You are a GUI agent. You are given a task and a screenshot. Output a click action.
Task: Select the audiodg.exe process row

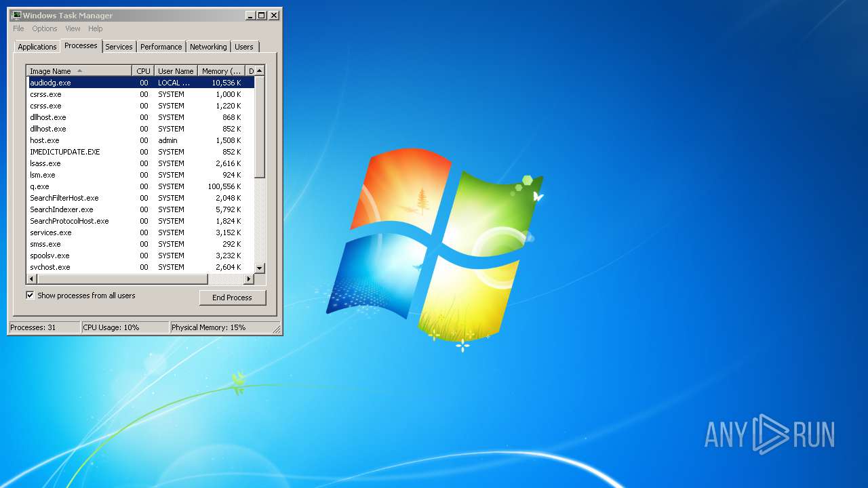coord(140,83)
